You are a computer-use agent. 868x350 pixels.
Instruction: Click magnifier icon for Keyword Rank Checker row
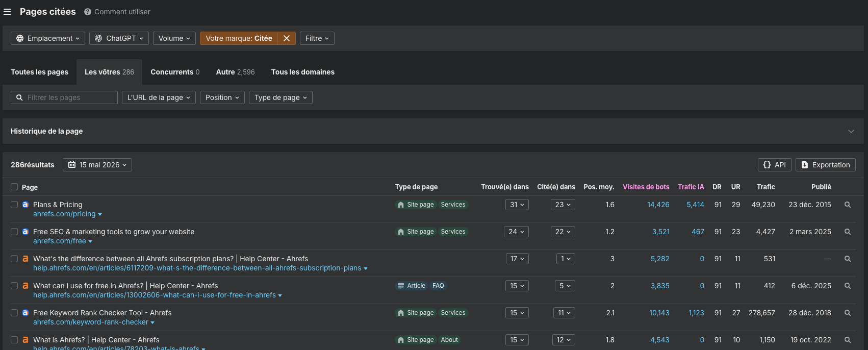[x=848, y=313]
